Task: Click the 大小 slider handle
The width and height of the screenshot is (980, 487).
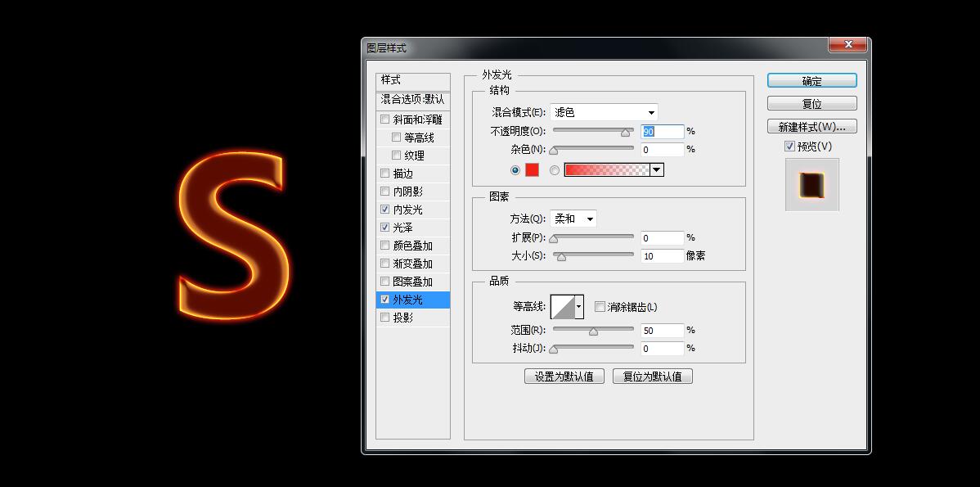Action: coord(561,257)
